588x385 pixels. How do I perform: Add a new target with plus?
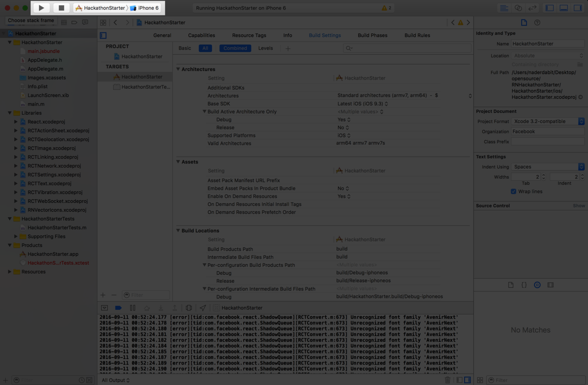pyautogui.click(x=103, y=295)
